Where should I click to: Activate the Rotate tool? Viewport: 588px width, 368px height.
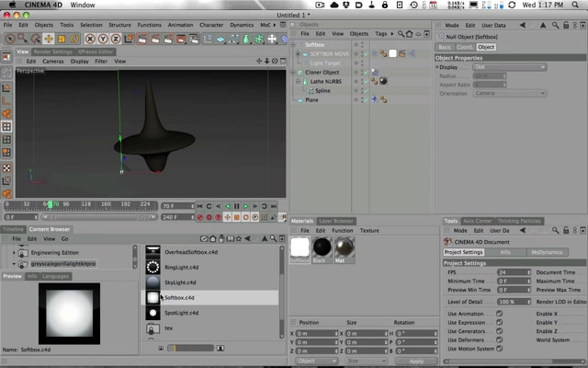click(x=74, y=39)
